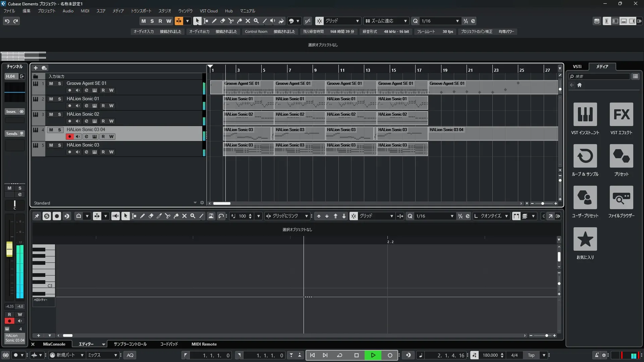Disable record on HALion Sonic 03 04 track
This screenshot has height=362, width=644.
(69, 136)
